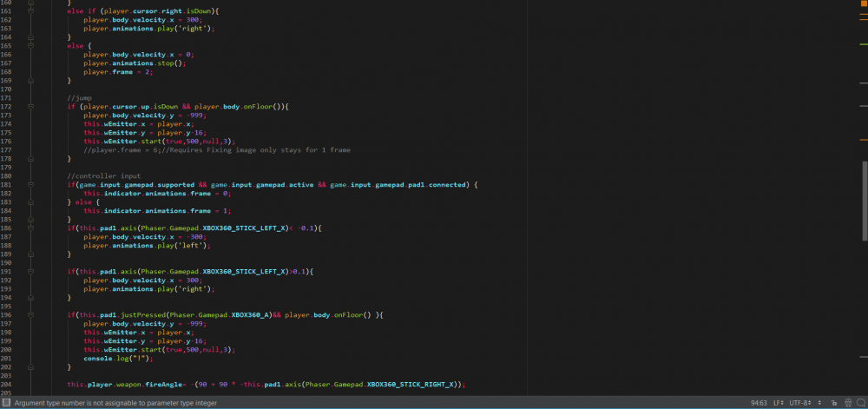This screenshot has width=868, height=409.
Task: Click animations.stop() on line 167
Action: (148, 63)
